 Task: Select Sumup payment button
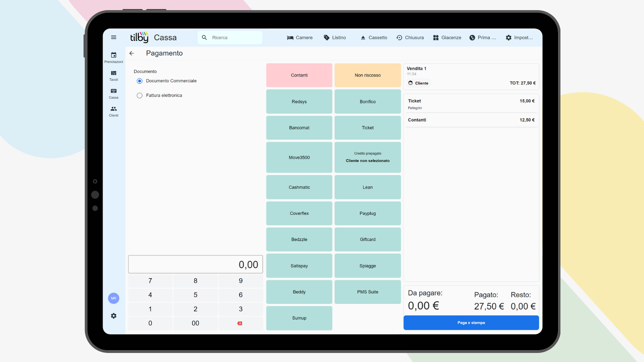[299, 318]
